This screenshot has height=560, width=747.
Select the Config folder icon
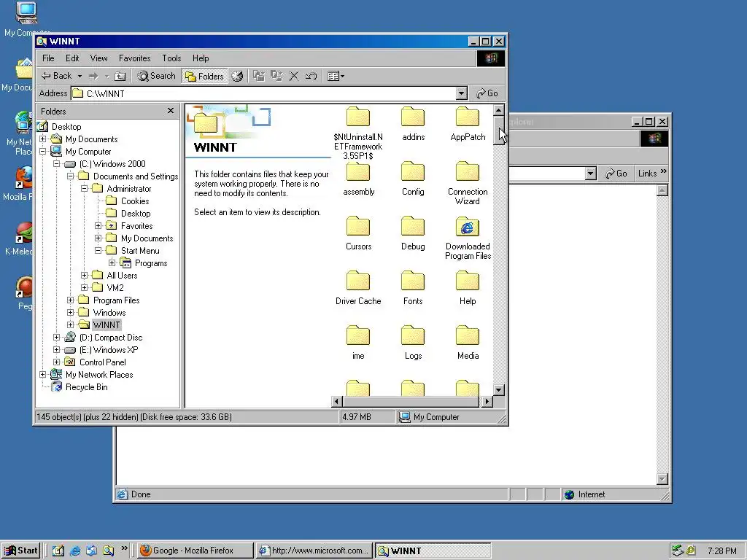tap(413, 171)
